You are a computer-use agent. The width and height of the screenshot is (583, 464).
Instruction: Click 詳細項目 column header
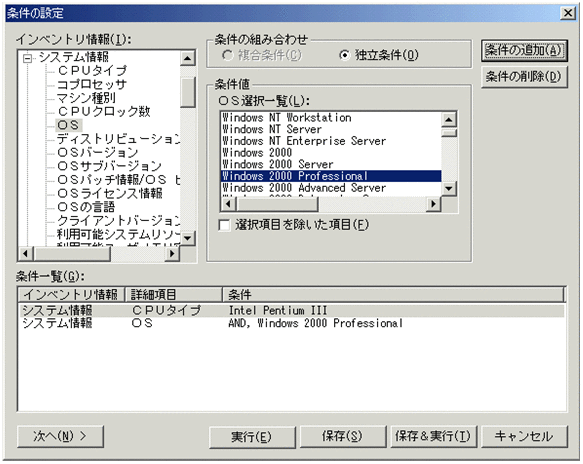[x=174, y=295]
